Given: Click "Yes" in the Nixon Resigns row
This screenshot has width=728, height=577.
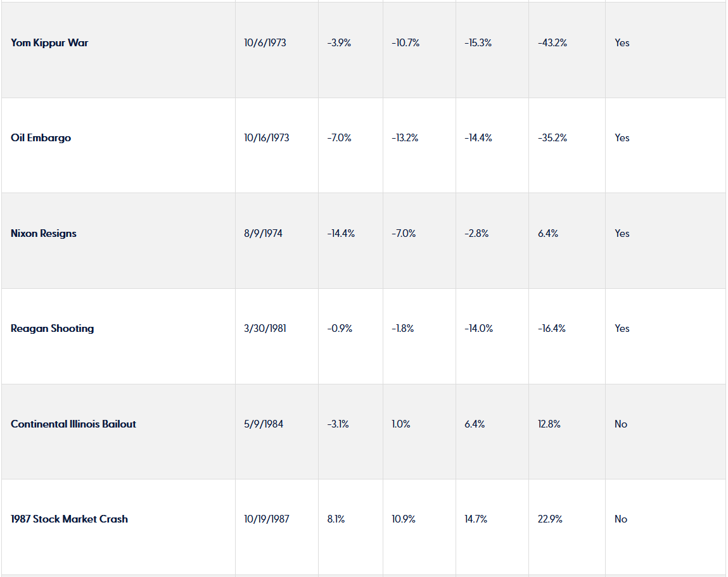Looking at the screenshot, I should click(x=622, y=234).
